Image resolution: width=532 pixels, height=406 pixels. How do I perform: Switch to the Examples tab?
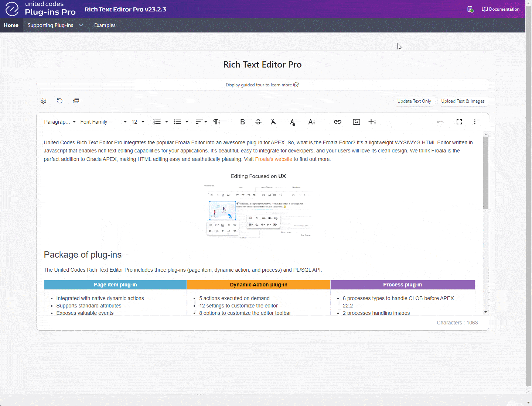105,25
